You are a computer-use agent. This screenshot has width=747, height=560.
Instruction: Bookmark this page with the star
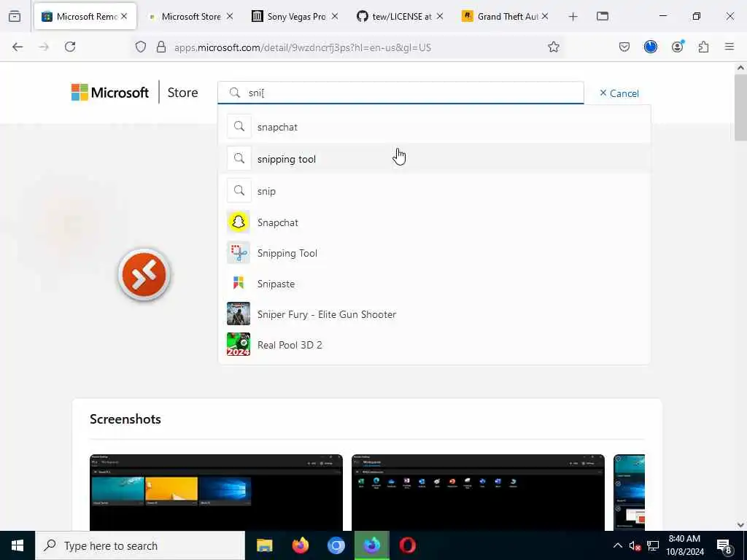pos(554,47)
